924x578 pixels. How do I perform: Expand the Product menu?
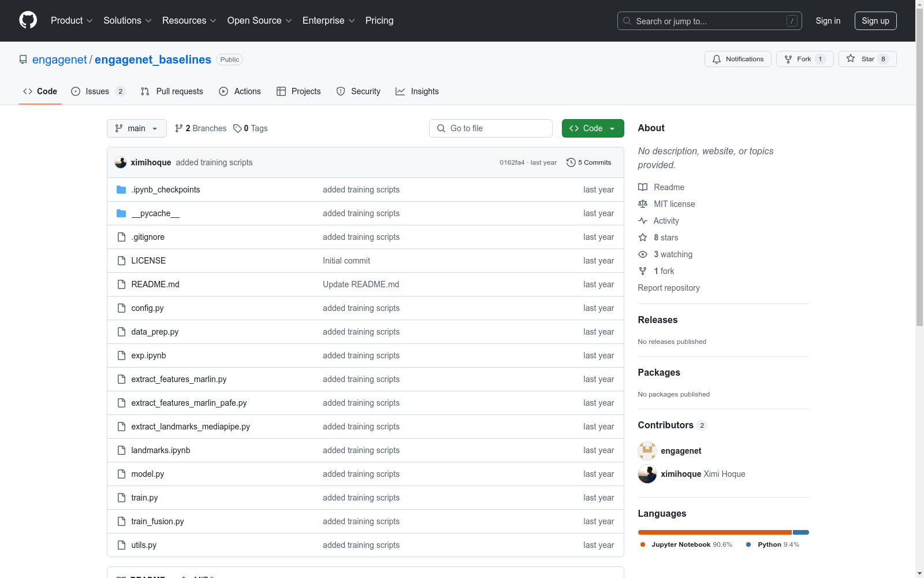72,20
